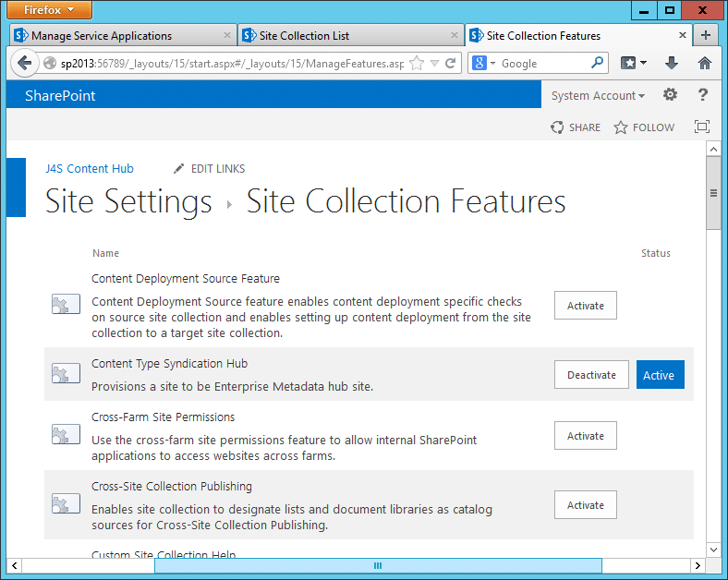The image size is (728, 580).
Task: Activate Cross-Site Collection Publishing
Action: 586,505
